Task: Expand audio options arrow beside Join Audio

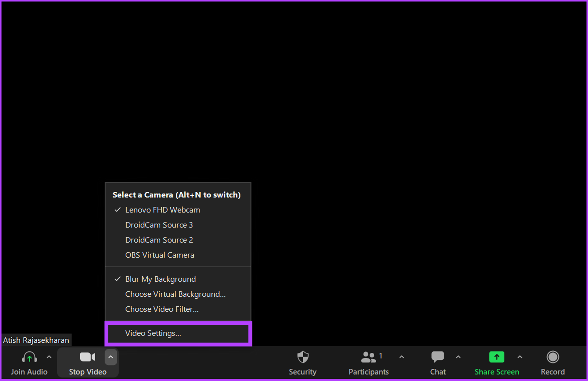Action: 49,357
